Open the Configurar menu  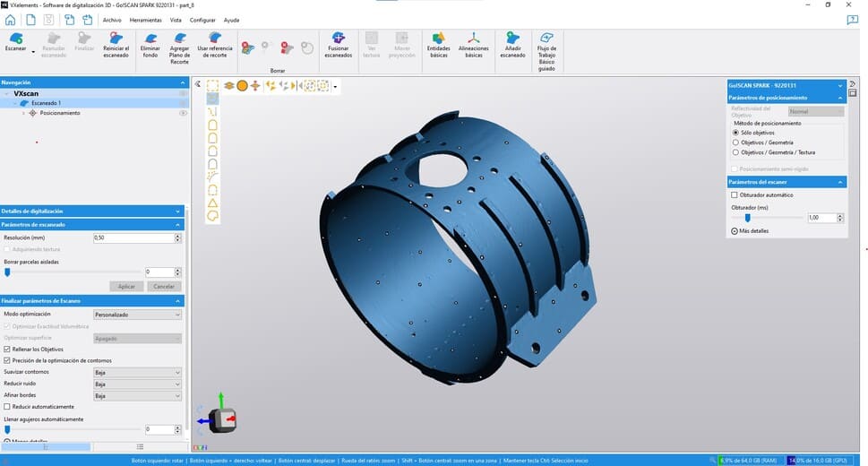tap(202, 19)
